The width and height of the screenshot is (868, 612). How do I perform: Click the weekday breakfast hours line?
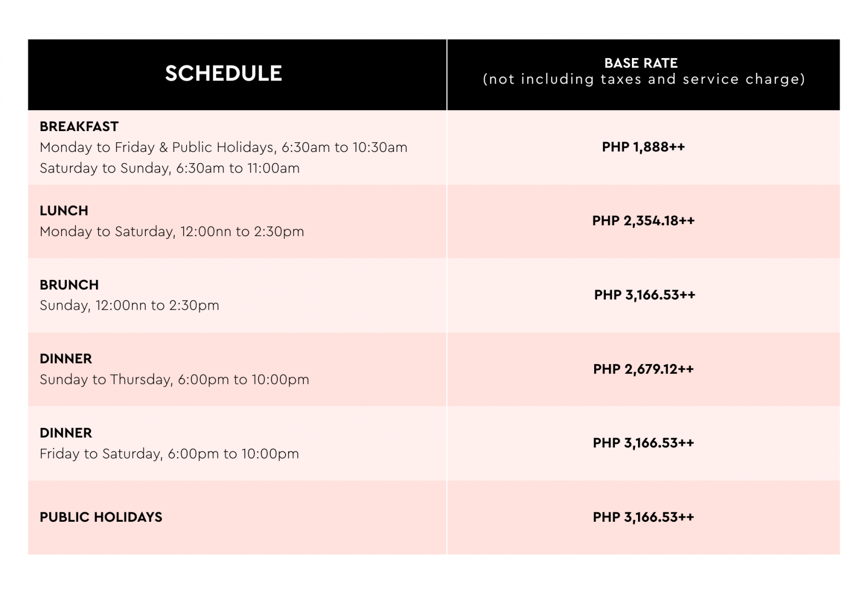[223, 147]
